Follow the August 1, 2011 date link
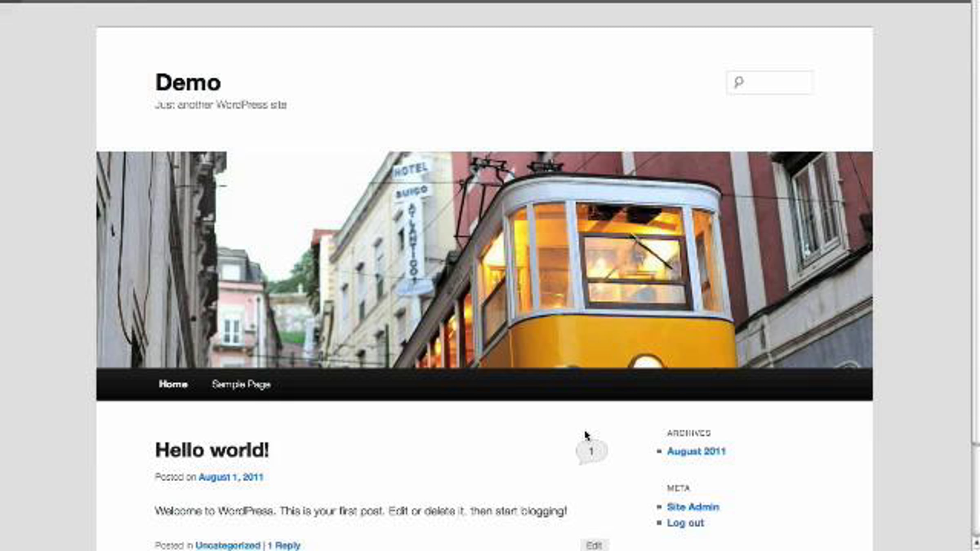This screenshot has width=980, height=551. pyautogui.click(x=231, y=477)
